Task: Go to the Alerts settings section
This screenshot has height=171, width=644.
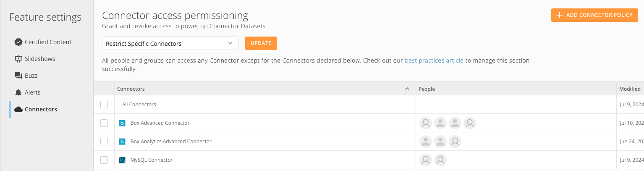Action: pyautogui.click(x=33, y=92)
